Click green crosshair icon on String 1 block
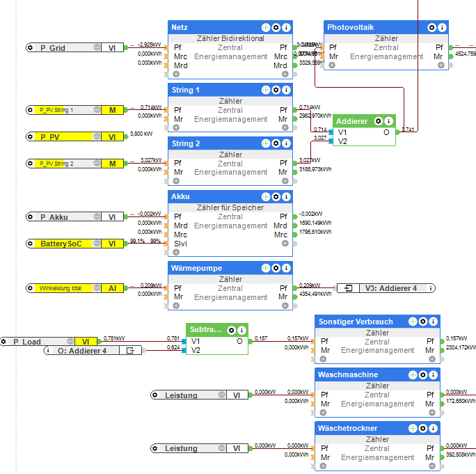 tap(266, 90)
